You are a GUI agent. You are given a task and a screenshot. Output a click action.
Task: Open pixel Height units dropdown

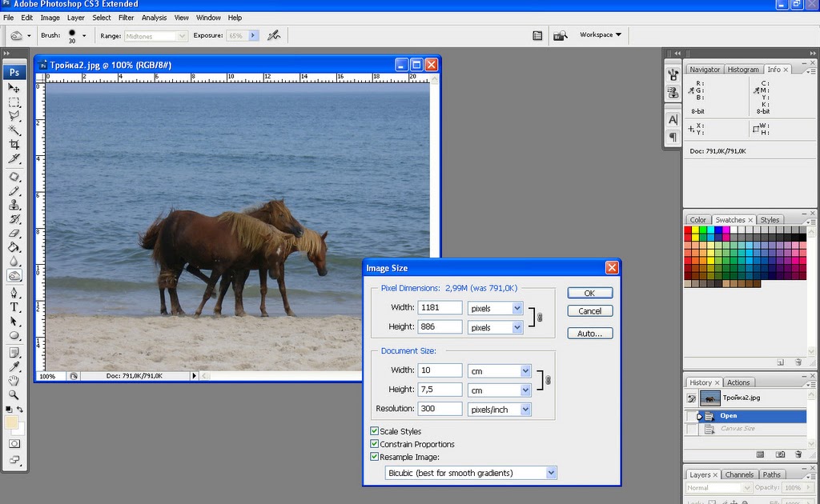coord(517,327)
